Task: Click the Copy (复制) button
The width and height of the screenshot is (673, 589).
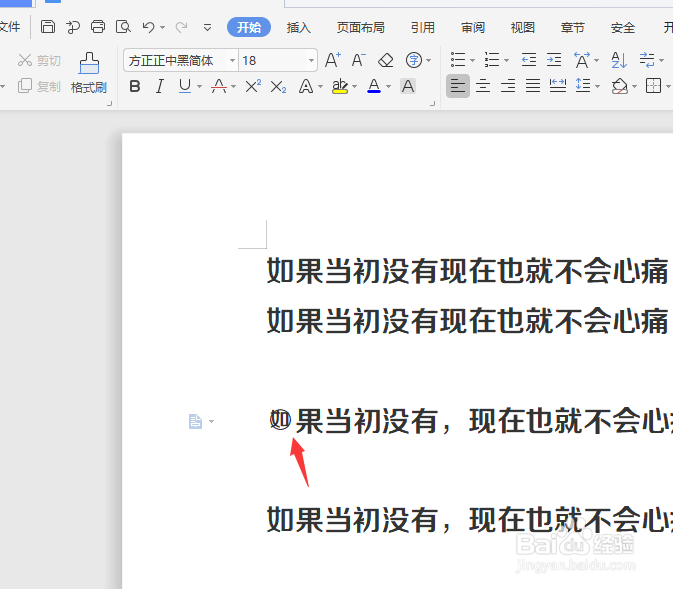Action: click(x=39, y=86)
